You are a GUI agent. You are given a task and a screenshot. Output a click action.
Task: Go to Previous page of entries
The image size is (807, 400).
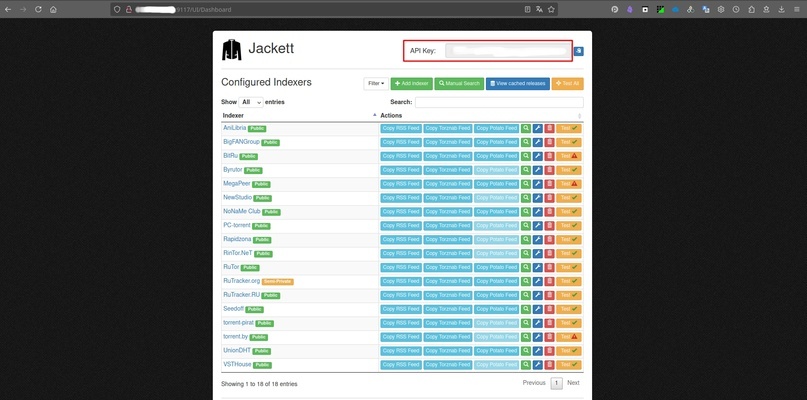click(534, 383)
